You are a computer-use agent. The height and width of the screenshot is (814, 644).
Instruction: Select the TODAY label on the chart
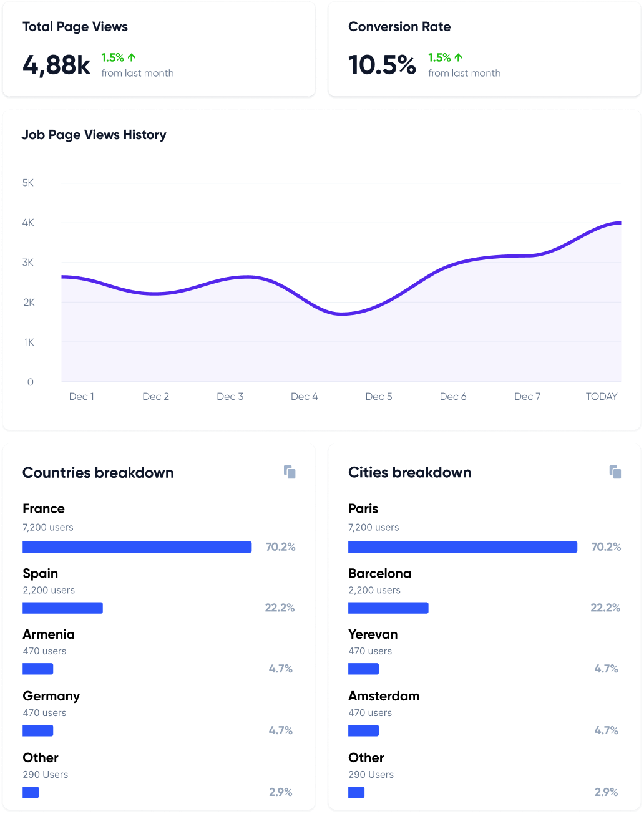(601, 396)
